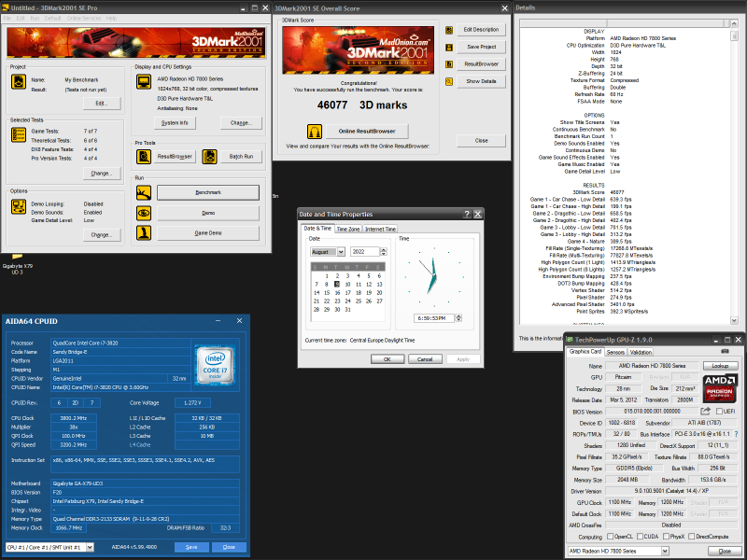Select the Graphics Card tab in GPU-Z

tap(585, 352)
